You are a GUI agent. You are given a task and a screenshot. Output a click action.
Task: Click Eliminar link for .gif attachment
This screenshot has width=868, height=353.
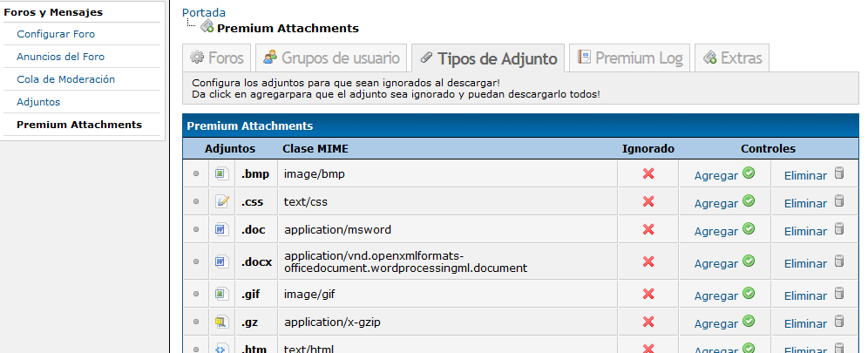click(805, 295)
